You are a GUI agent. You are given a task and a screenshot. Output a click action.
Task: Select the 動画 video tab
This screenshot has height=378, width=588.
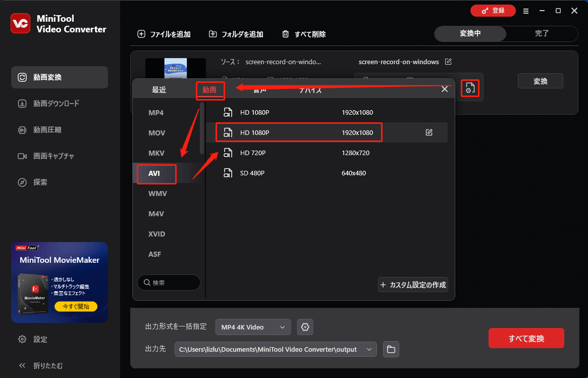tap(209, 90)
